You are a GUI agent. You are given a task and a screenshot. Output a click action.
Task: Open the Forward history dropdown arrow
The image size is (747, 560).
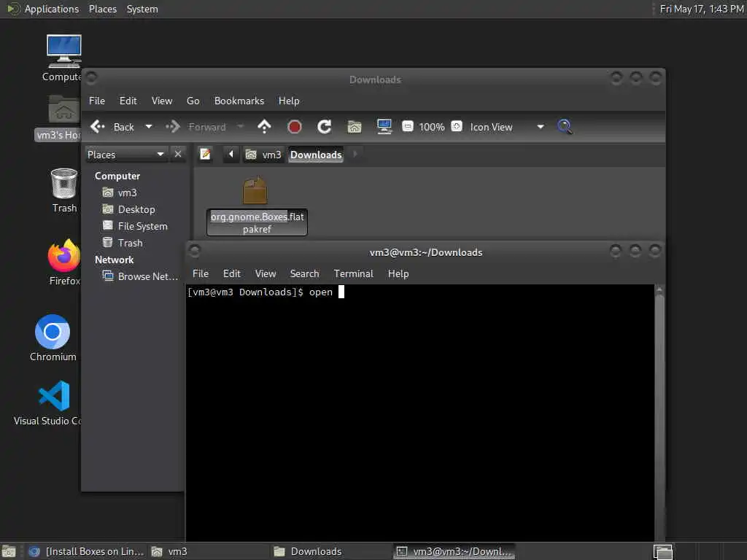(x=240, y=127)
